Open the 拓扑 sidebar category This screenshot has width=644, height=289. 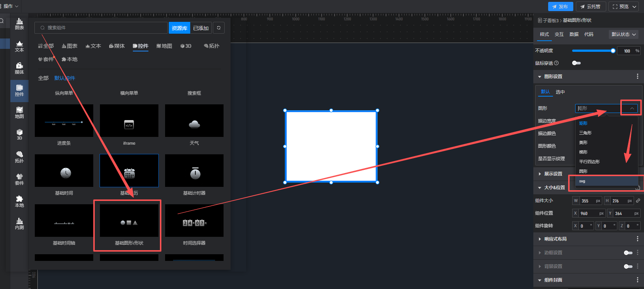pyautogui.click(x=19, y=157)
